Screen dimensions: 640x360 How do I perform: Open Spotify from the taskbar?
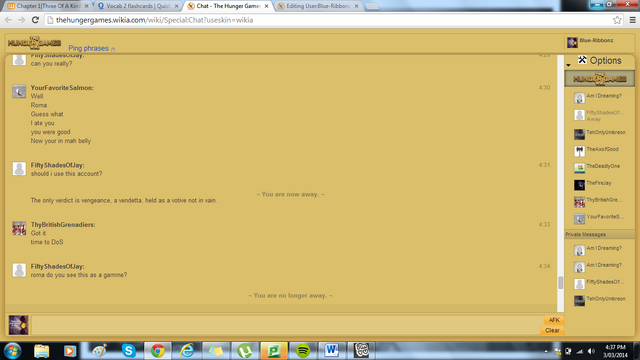pos(303,351)
